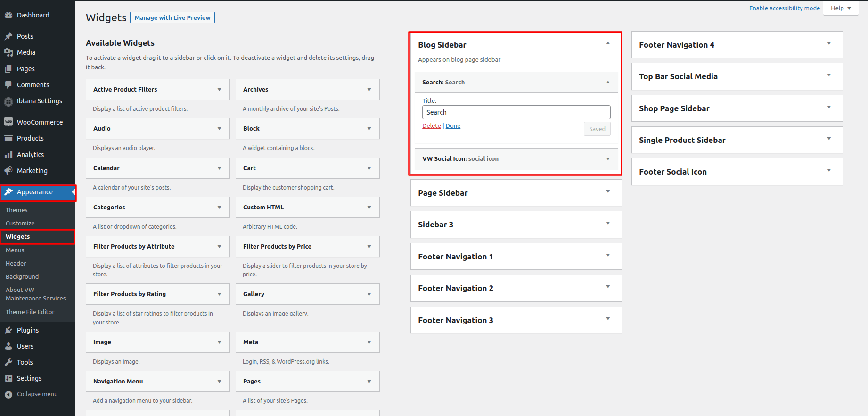Click the Search widget Title field

tap(516, 112)
